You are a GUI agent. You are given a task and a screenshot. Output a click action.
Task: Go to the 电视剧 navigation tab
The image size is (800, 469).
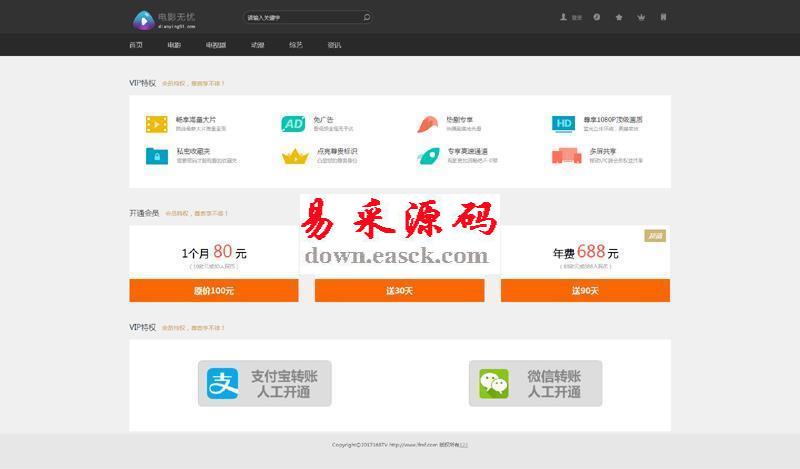click(216, 45)
